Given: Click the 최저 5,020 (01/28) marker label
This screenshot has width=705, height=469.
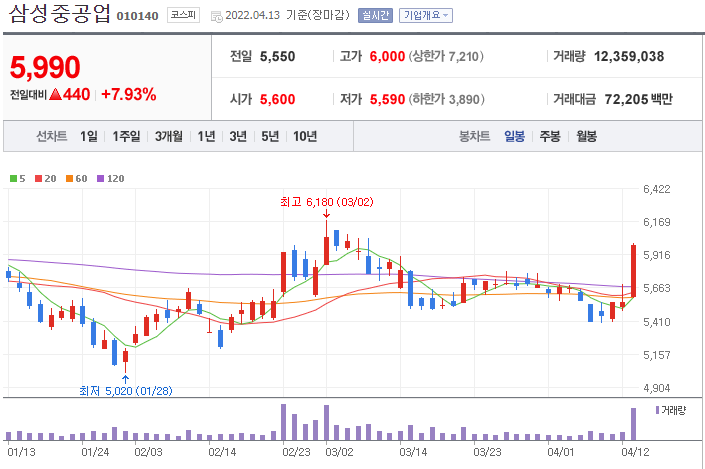Looking at the screenshot, I should [125, 391].
